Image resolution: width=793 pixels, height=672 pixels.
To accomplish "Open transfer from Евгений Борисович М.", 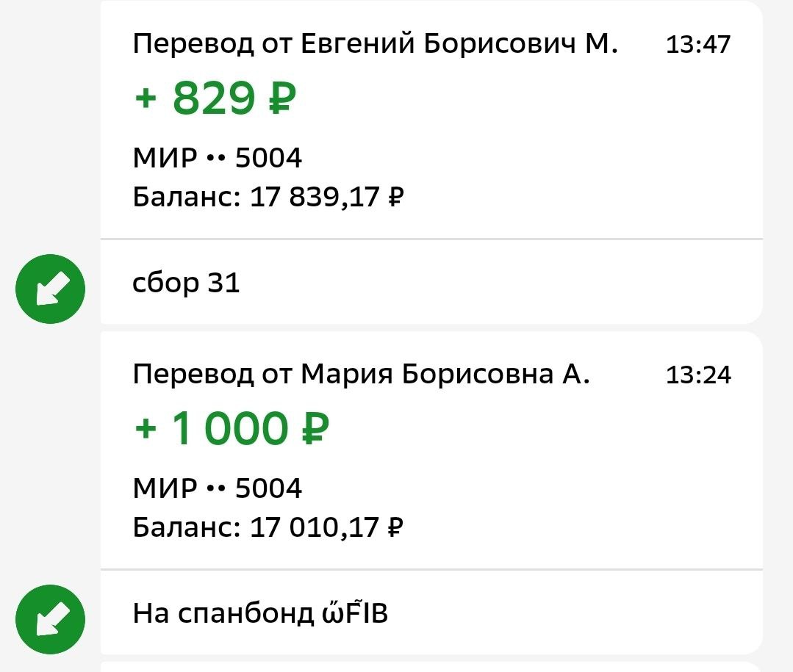I will pyautogui.click(x=375, y=45).
